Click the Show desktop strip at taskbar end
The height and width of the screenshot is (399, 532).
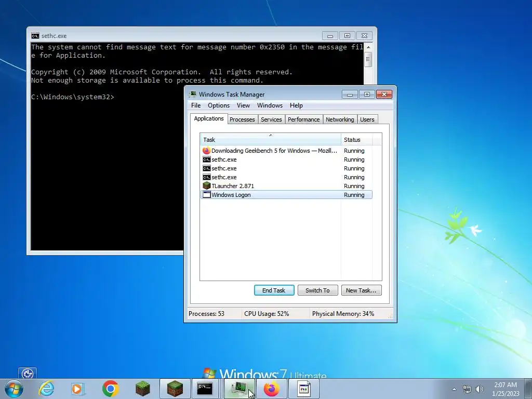pyautogui.click(x=529, y=389)
